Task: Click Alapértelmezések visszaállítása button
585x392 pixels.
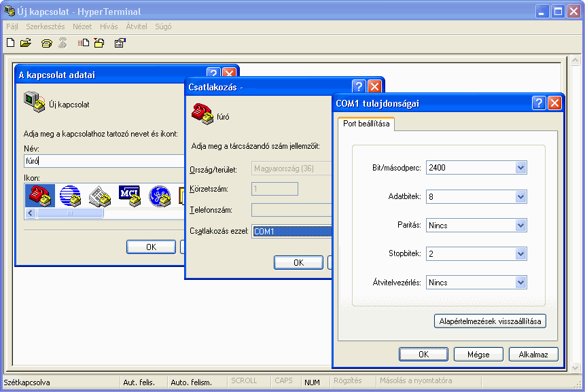Action: pyautogui.click(x=490, y=321)
